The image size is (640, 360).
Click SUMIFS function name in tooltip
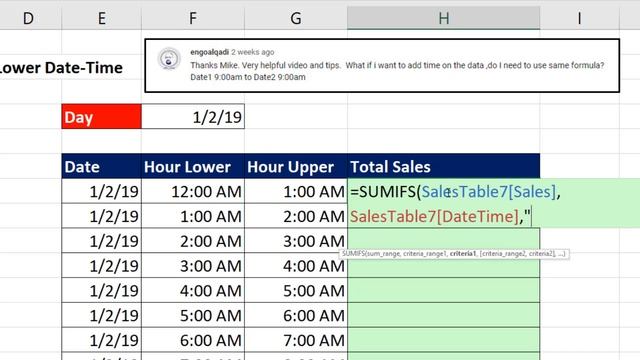tap(353, 254)
